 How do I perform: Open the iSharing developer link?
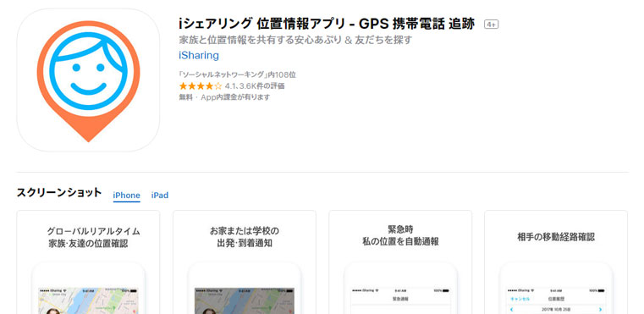(199, 55)
